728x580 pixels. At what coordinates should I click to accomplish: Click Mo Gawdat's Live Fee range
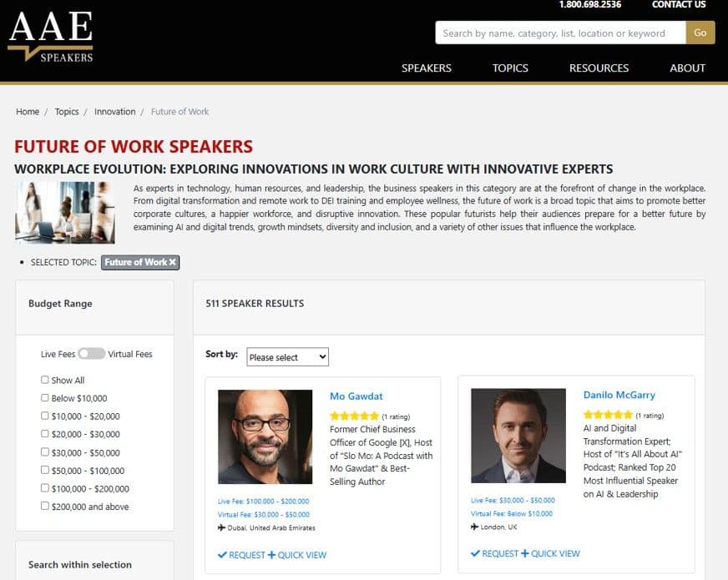[x=263, y=501]
